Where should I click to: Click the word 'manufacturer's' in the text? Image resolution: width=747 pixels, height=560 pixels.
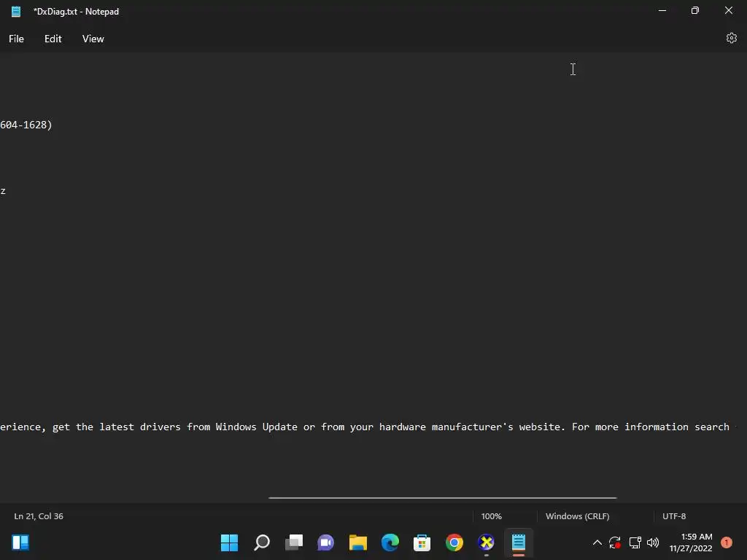pos(472,427)
